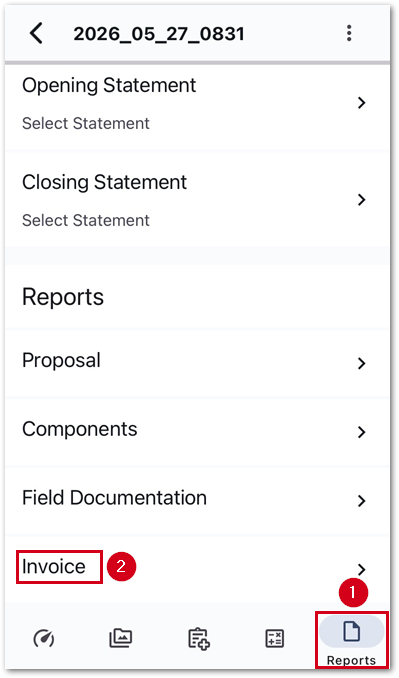Open the photo gallery tab icon
The height and width of the screenshot is (678, 399).
(121, 638)
